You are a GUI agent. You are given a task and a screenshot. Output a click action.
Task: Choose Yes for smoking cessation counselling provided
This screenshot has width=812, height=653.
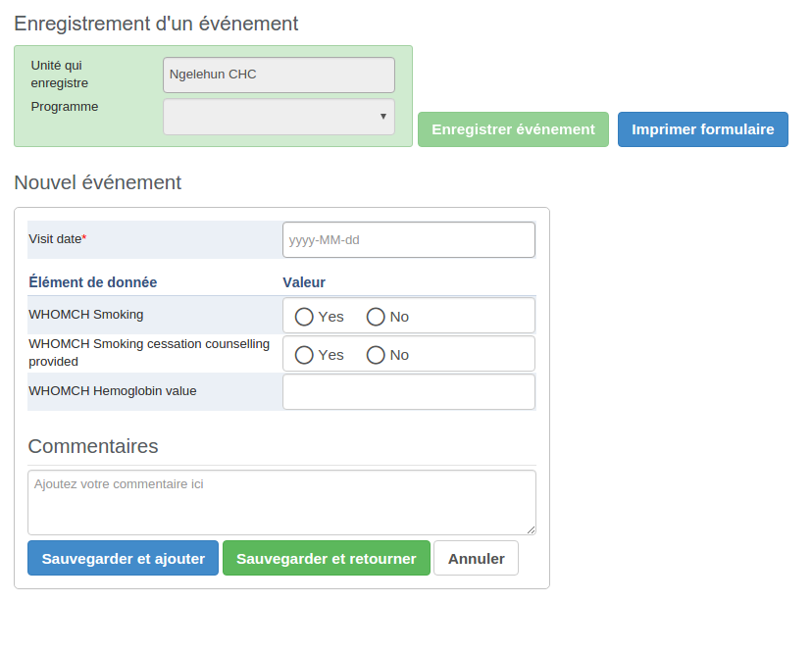tap(304, 355)
